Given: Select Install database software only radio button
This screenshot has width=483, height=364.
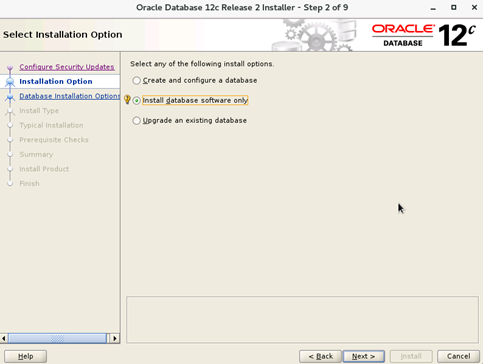Looking at the screenshot, I should coord(136,100).
